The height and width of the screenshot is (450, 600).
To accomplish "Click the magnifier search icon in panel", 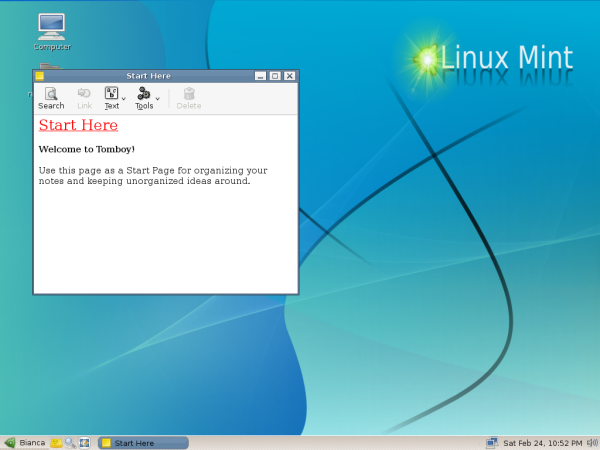I will [70, 442].
